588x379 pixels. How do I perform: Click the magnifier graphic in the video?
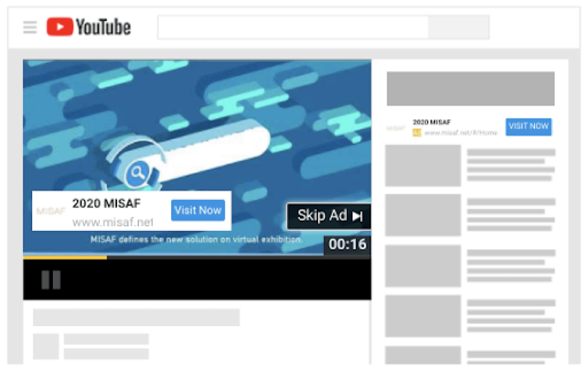(137, 173)
